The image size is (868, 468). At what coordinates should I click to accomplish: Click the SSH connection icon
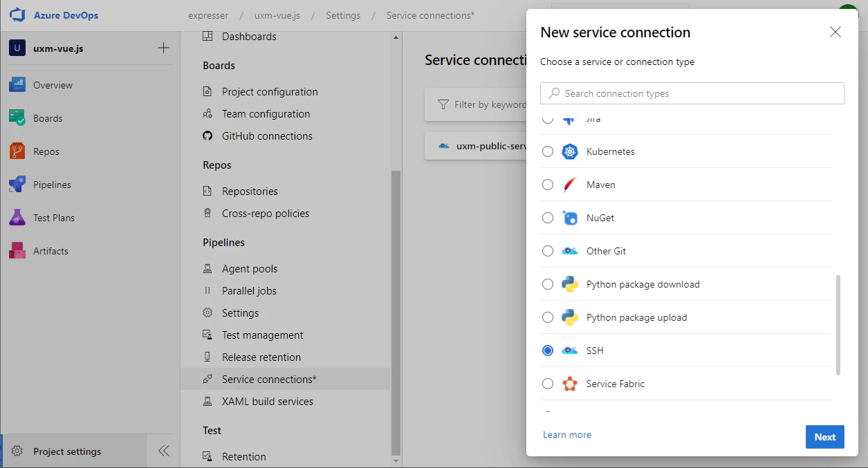pos(570,350)
